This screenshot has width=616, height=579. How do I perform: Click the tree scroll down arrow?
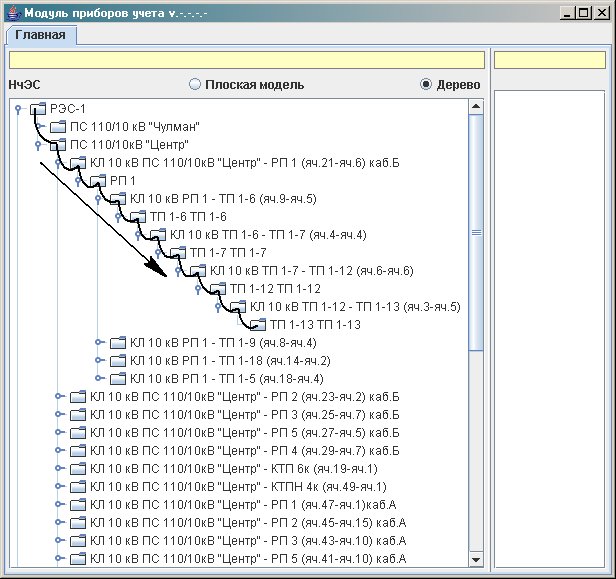coord(476,559)
